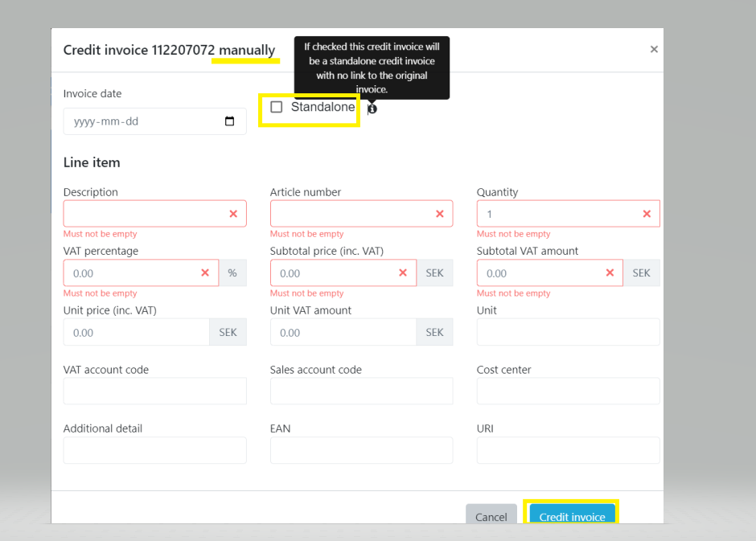Click the SEK suffix on Unit VAT amount
The height and width of the screenshot is (541, 756).
pos(434,333)
